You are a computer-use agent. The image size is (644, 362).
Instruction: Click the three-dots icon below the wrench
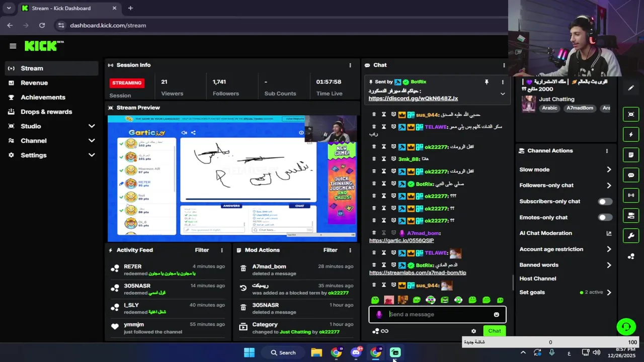(631, 256)
